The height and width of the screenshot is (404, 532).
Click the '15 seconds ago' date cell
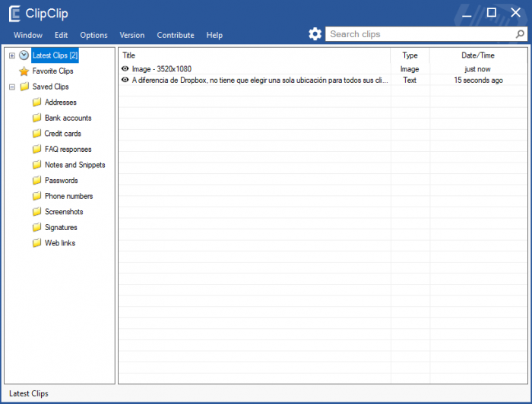478,80
